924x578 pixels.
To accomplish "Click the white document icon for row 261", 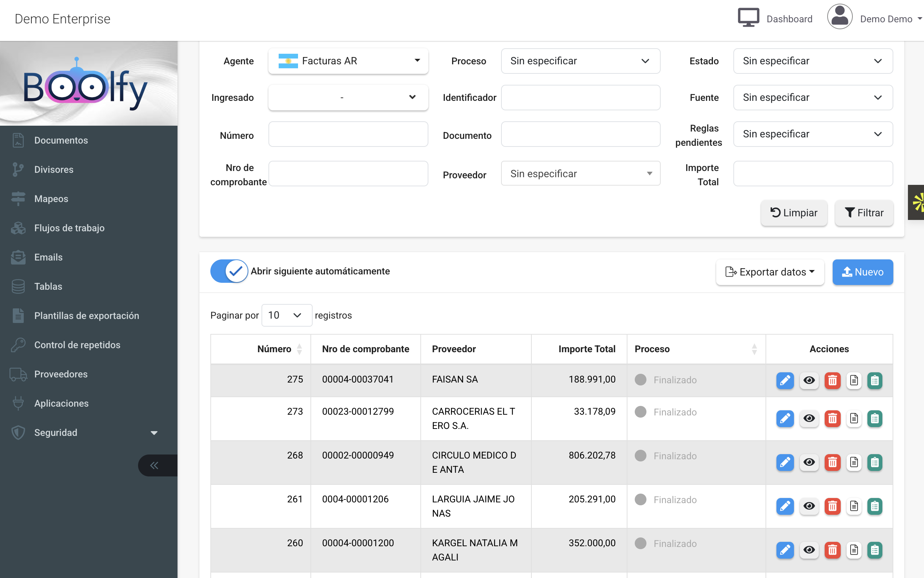I will (853, 506).
